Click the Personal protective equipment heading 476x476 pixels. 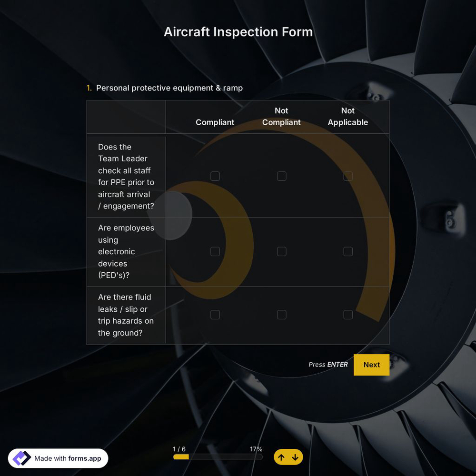click(x=169, y=88)
